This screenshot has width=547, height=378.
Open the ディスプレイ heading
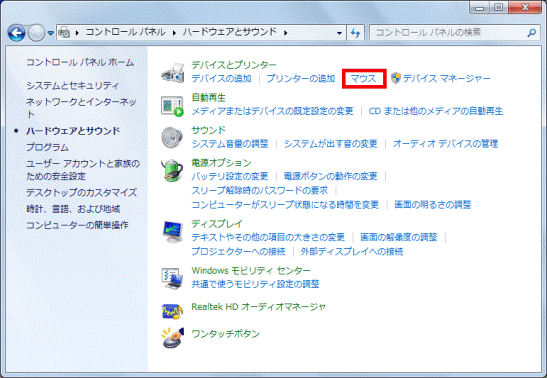(217, 224)
